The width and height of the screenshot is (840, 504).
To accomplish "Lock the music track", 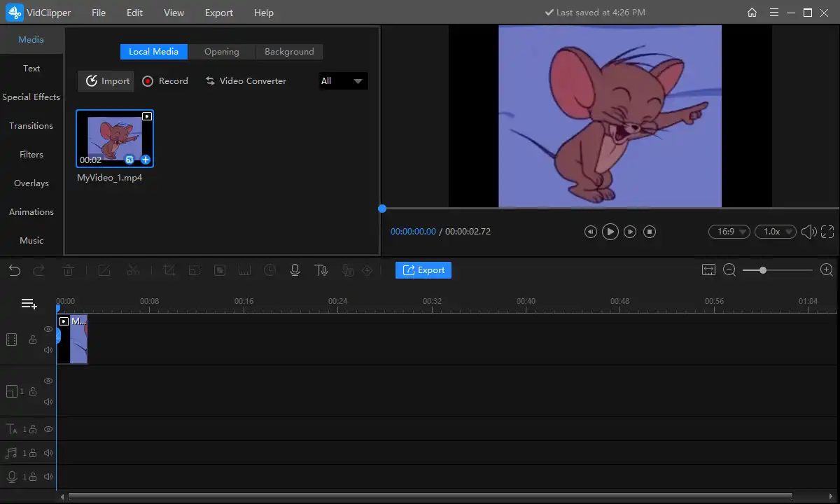I will [x=32, y=453].
